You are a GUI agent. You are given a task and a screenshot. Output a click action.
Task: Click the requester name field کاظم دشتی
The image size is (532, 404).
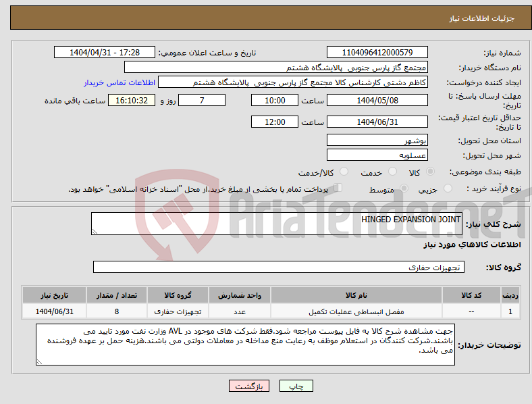293,82
